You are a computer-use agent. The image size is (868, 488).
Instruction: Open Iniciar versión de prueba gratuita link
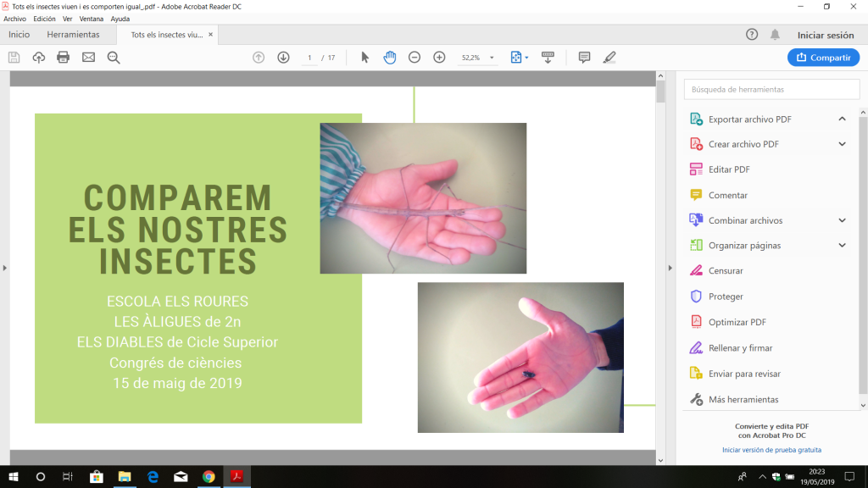(x=771, y=450)
